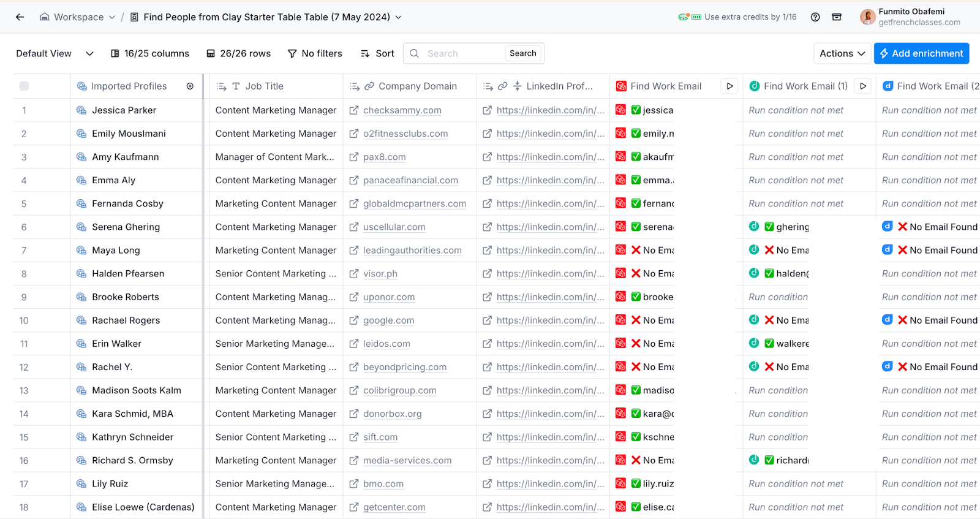
Task: Click the Add enrichment button
Action: (921, 54)
